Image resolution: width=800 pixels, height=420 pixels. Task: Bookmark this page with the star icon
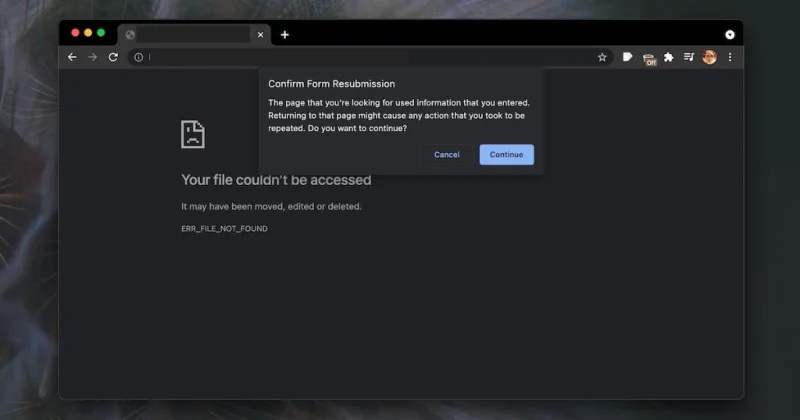point(602,57)
